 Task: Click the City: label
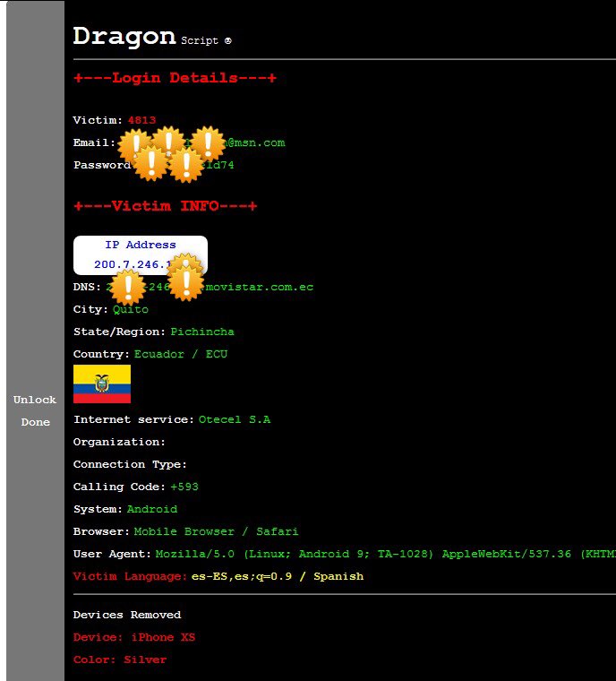point(90,310)
